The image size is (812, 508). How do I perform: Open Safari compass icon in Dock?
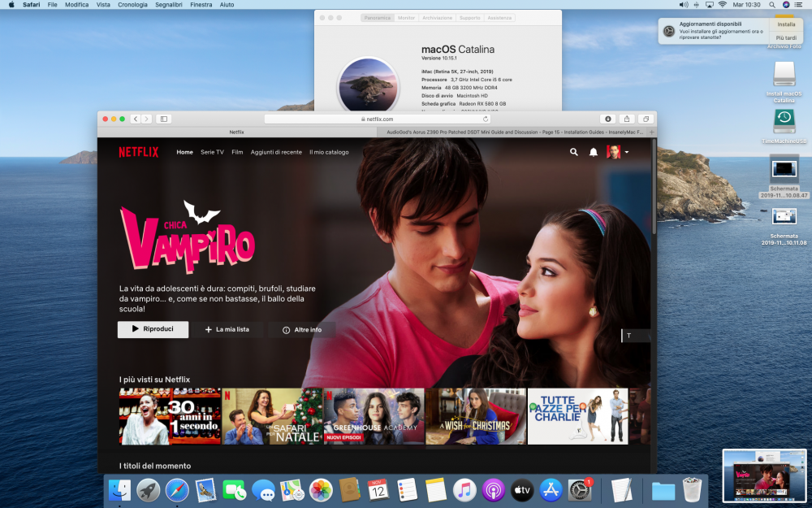point(177,489)
